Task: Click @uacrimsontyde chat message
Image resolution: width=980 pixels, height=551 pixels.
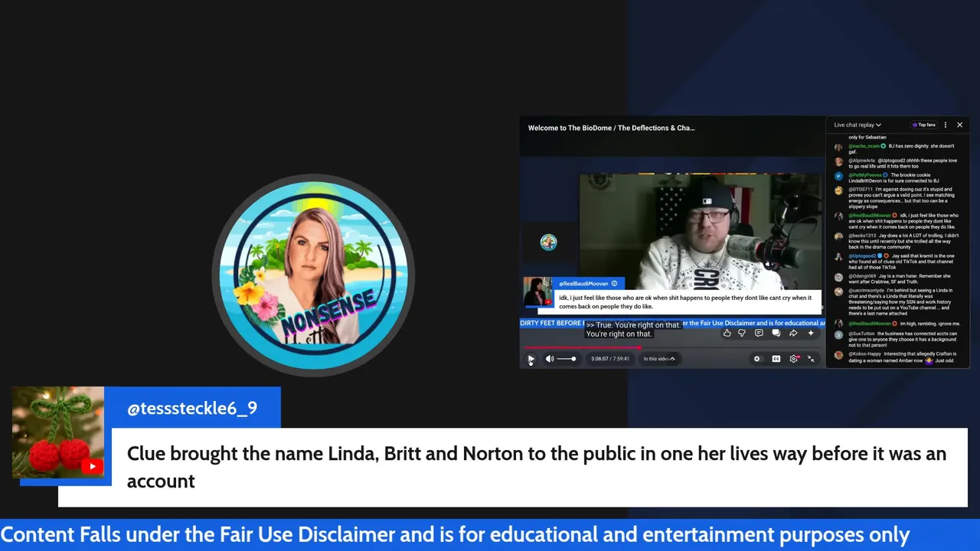Action: pyautogui.click(x=902, y=302)
